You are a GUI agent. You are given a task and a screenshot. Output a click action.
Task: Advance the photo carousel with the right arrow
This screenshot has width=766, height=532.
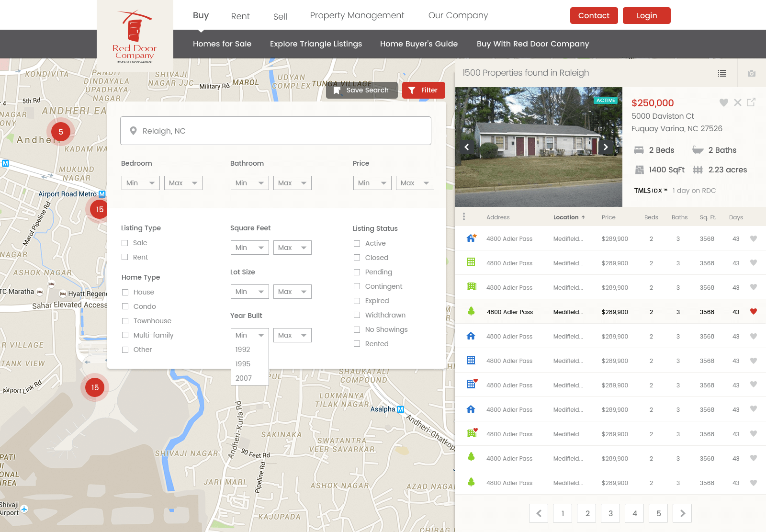coord(606,147)
